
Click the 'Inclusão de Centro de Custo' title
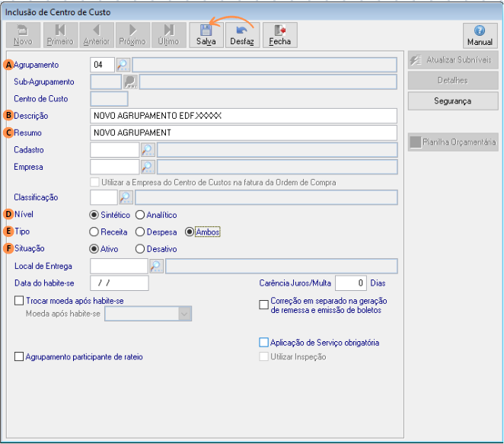[x=58, y=12]
